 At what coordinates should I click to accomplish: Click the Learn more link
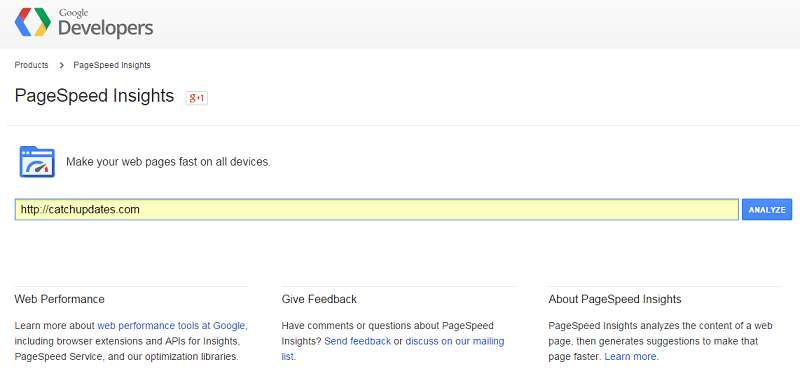coord(631,356)
